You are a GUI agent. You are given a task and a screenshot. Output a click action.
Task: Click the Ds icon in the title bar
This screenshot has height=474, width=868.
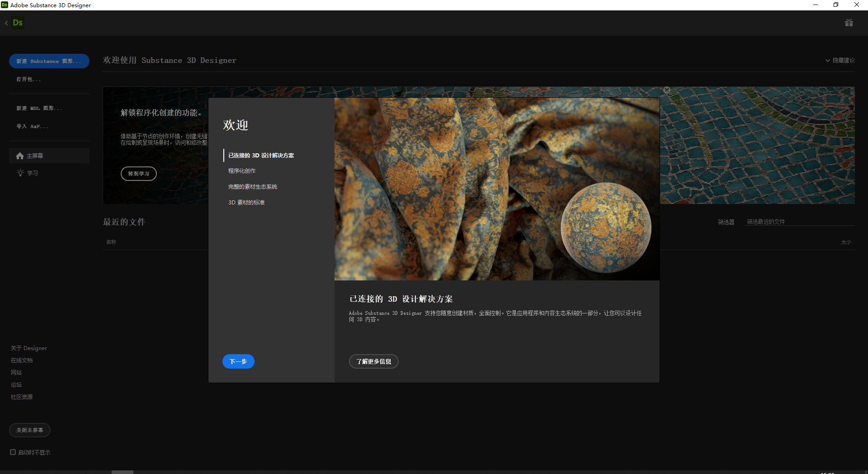pos(5,5)
